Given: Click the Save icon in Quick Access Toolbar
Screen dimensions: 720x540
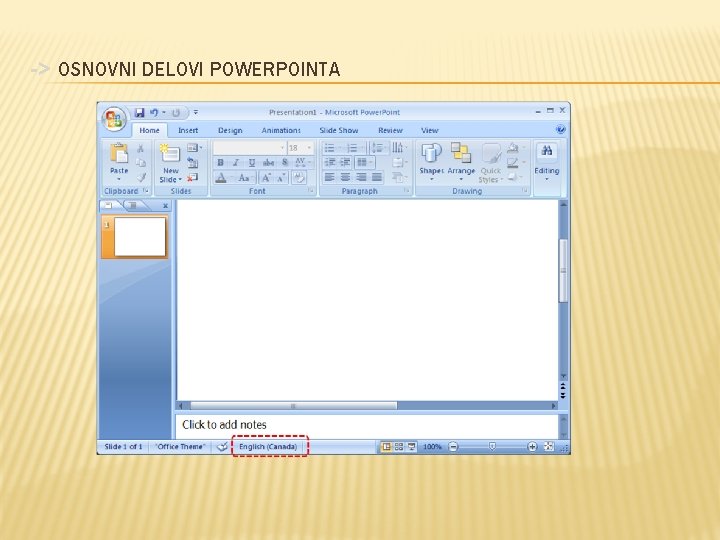Looking at the screenshot, I should click(140, 112).
